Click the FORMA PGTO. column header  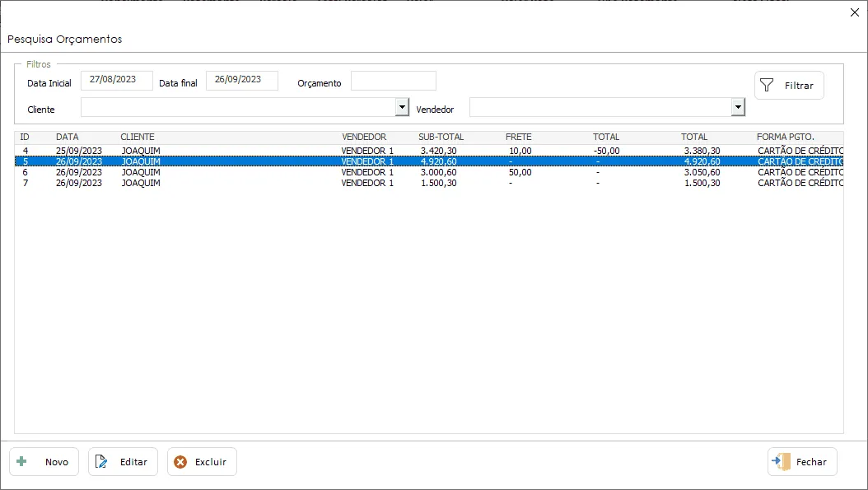pyautogui.click(x=785, y=137)
